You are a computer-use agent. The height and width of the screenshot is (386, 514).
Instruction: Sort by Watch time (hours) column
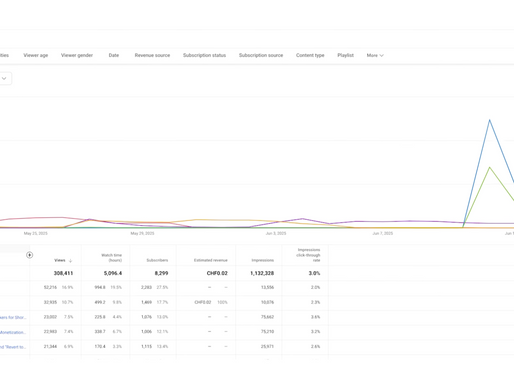click(x=111, y=258)
